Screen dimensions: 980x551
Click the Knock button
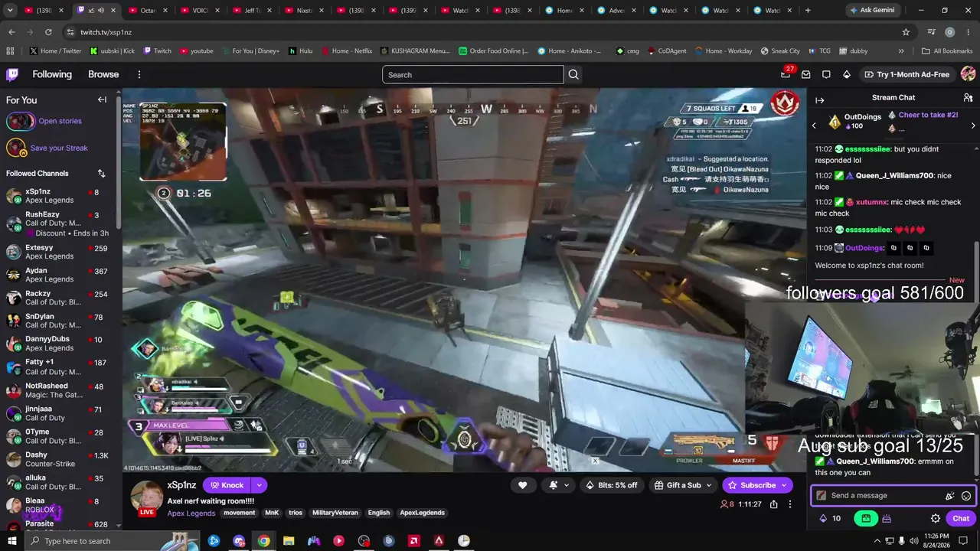pos(227,485)
